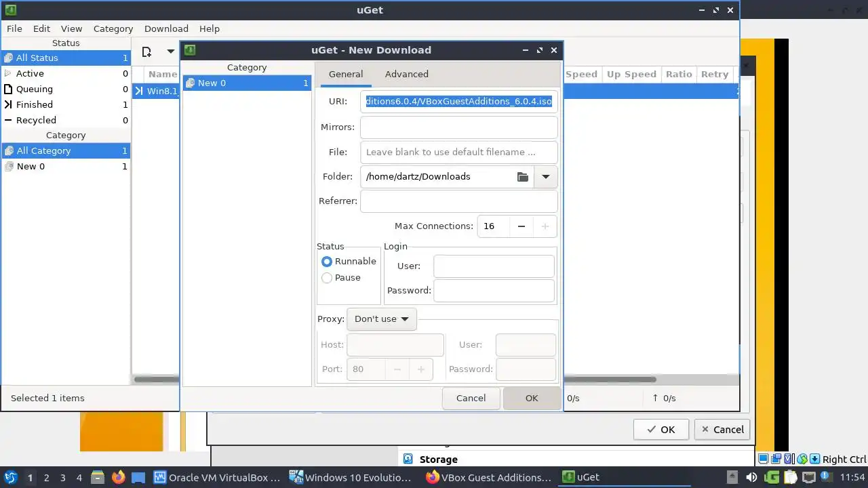This screenshot has height=488, width=868.
Task: Click the show desktop icon in the taskbar
Action: [x=138, y=478]
